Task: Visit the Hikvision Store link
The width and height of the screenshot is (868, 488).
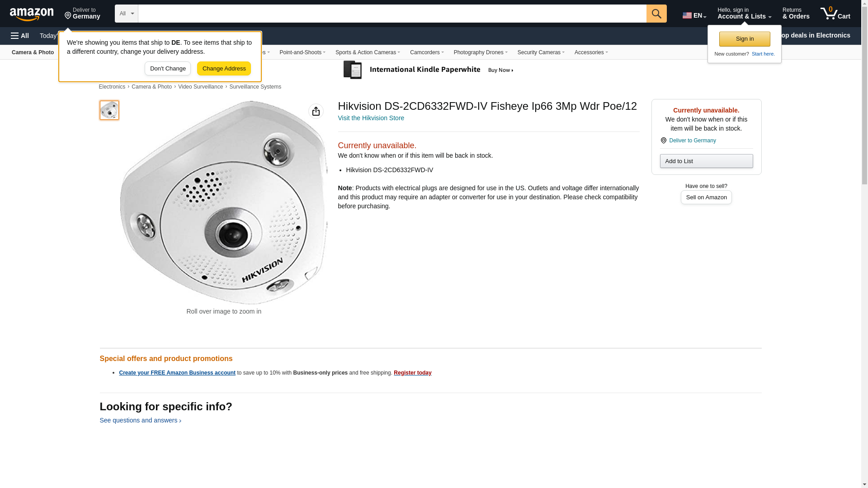Action: point(371,118)
